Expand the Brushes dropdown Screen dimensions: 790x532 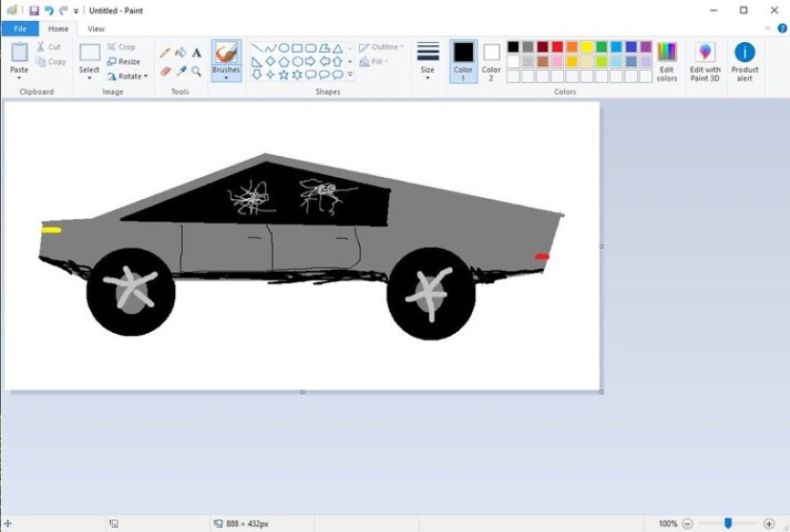pos(226,76)
